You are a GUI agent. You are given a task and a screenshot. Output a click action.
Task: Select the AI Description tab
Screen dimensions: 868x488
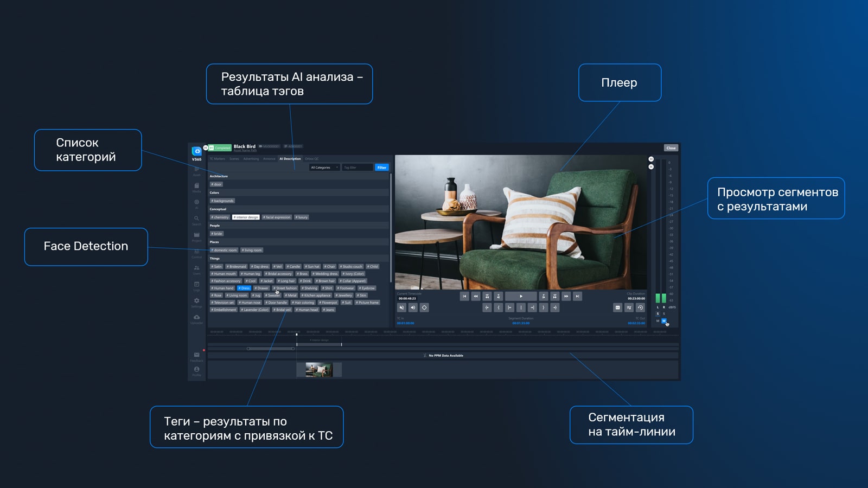290,159
